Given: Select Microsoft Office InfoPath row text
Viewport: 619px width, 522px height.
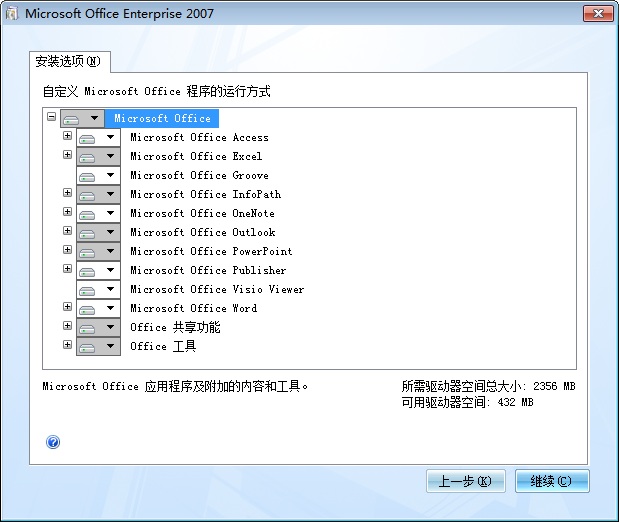Looking at the screenshot, I should tap(206, 194).
